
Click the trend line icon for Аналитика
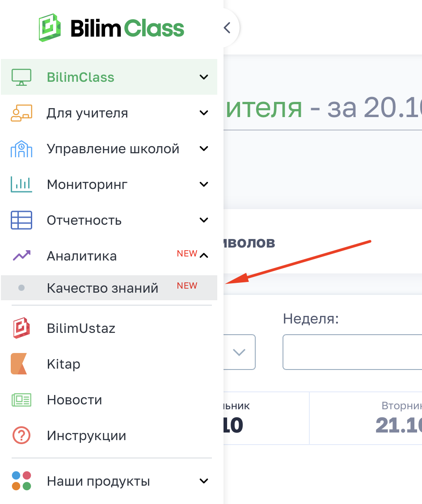click(x=21, y=256)
